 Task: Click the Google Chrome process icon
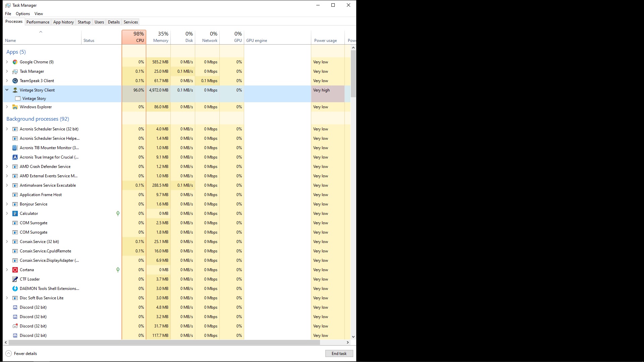15,62
